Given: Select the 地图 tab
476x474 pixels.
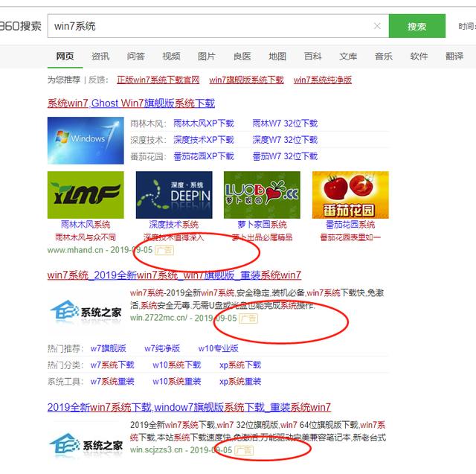Looking at the screenshot, I should 277,56.
